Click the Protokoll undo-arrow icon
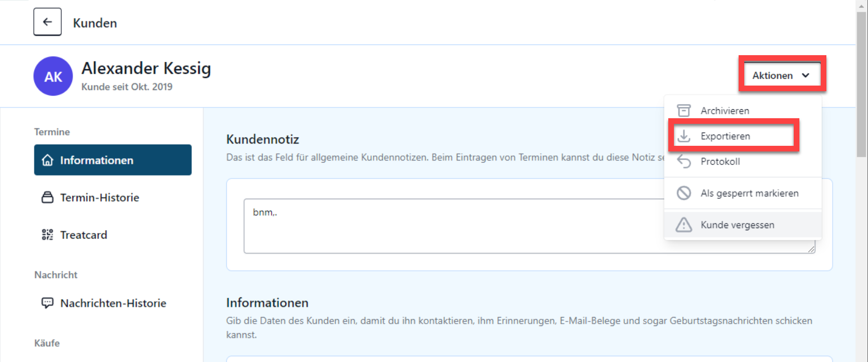Viewport: 868px width, 362px height. pos(683,162)
